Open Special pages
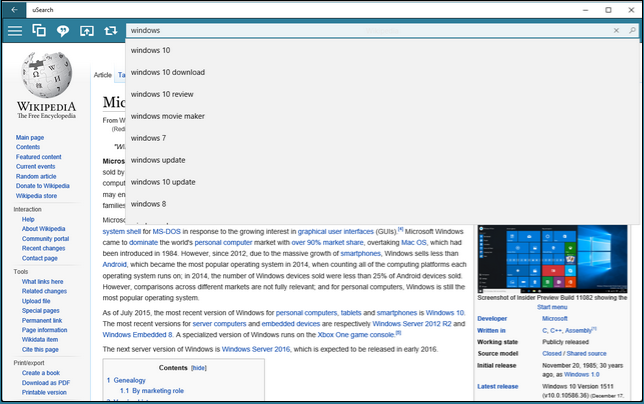The height and width of the screenshot is (404, 644). pos(41,311)
